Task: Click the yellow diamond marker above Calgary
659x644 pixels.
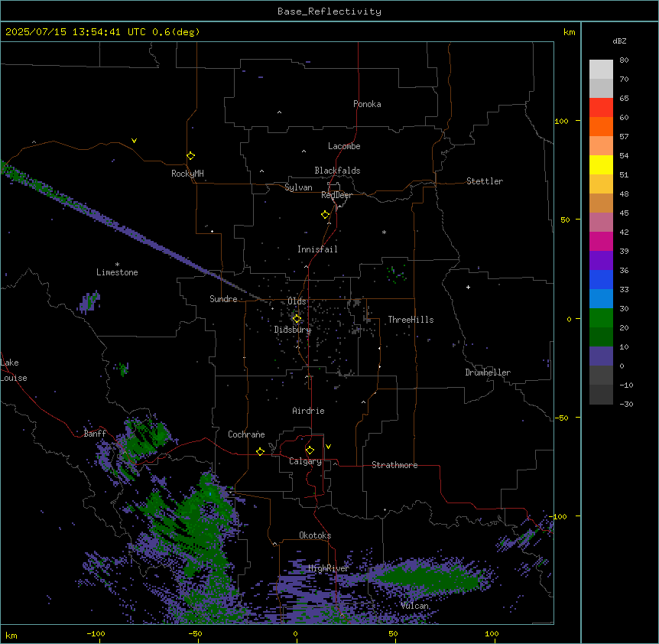Action: (x=310, y=450)
